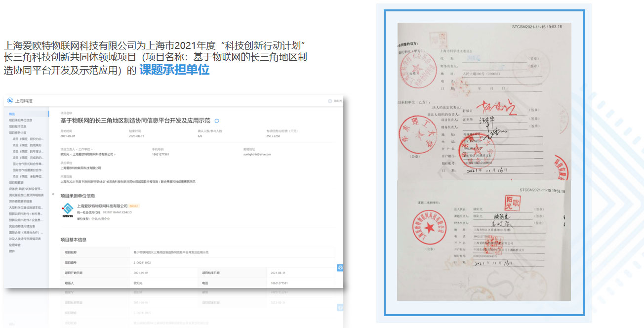644x328 pixels.
Task: Open the user avatar icon in the header
Action: click(330, 101)
